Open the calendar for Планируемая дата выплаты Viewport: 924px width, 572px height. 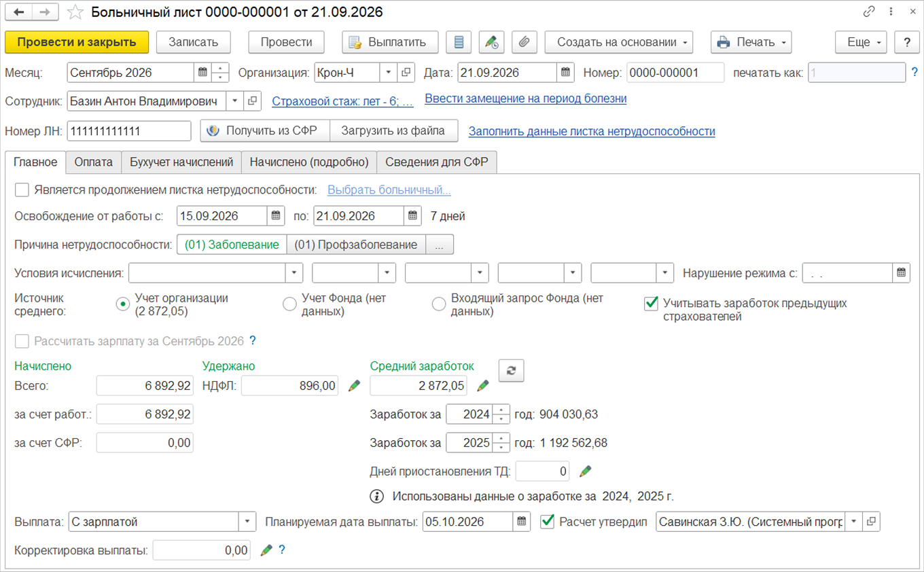point(522,522)
